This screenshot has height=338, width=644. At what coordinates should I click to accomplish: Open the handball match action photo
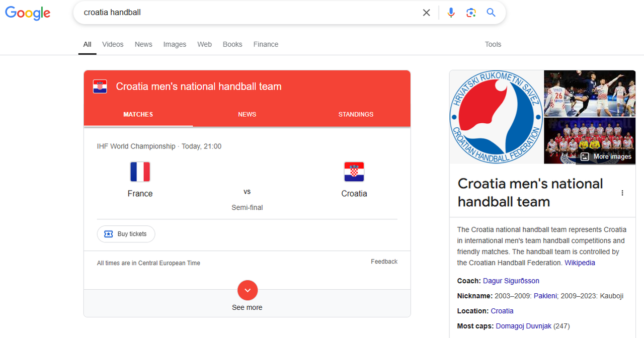pyautogui.click(x=590, y=94)
